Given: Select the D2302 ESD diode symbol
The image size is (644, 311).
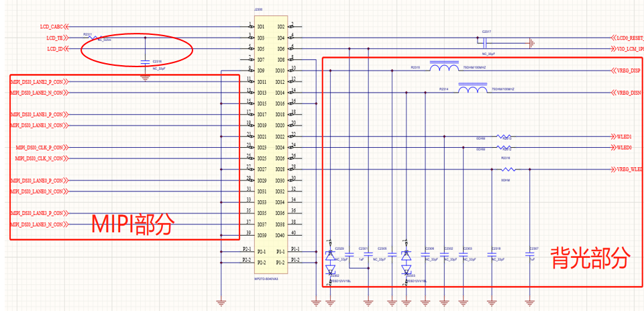Looking at the screenshot, I should pyautogui.click(x=330, y=262).
